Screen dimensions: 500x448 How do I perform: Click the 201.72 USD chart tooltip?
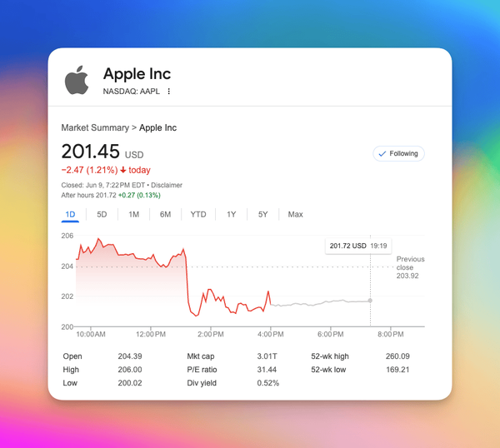point(358,246)
